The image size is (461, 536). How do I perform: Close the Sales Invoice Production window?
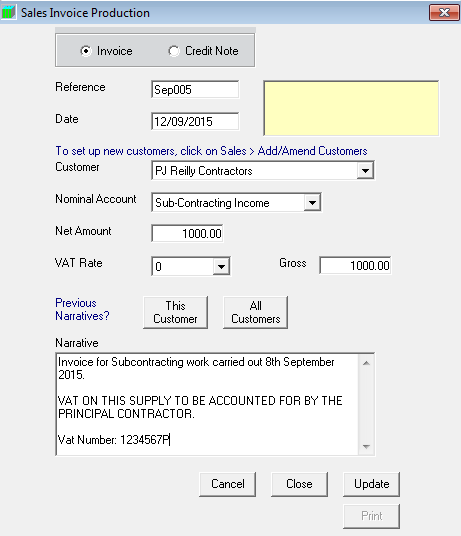coord(444,13)
